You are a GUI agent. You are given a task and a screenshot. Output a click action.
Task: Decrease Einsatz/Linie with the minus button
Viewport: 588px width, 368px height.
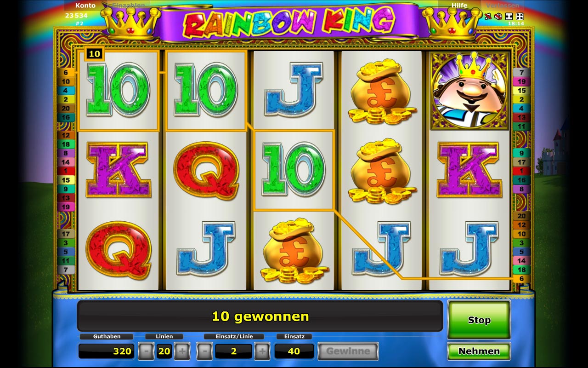tap(204, 351)
